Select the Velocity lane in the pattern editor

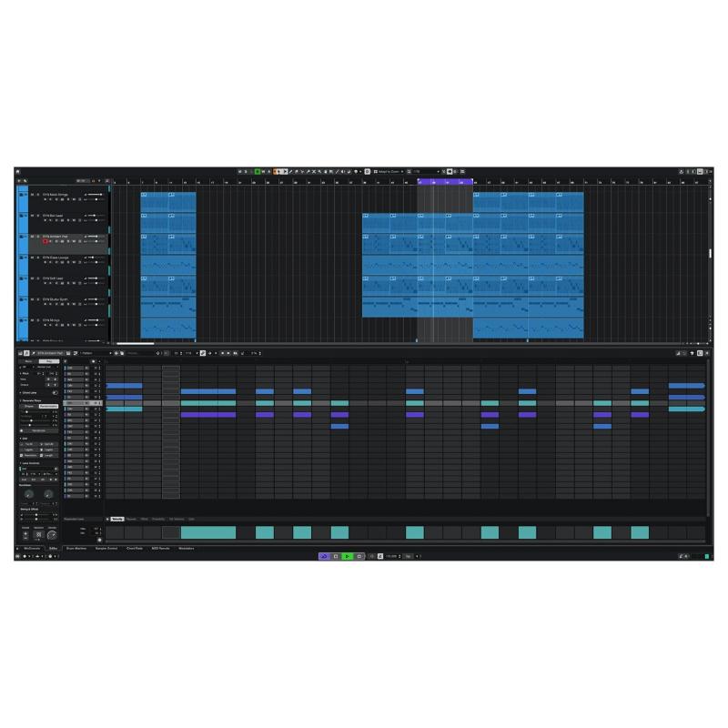(118, 518)
